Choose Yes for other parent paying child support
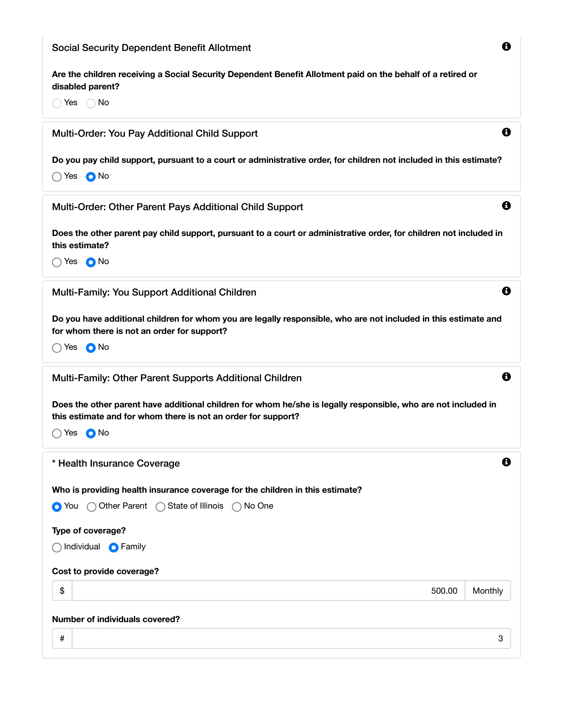The width and height of the screenshot is (563, 728). point(57,262)
